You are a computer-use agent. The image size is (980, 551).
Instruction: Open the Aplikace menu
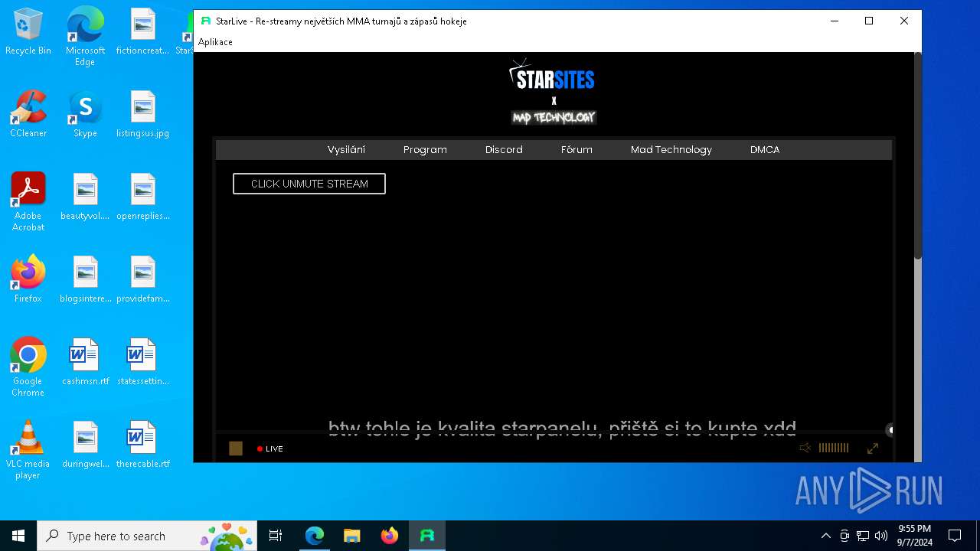click(x=215, y=42)
